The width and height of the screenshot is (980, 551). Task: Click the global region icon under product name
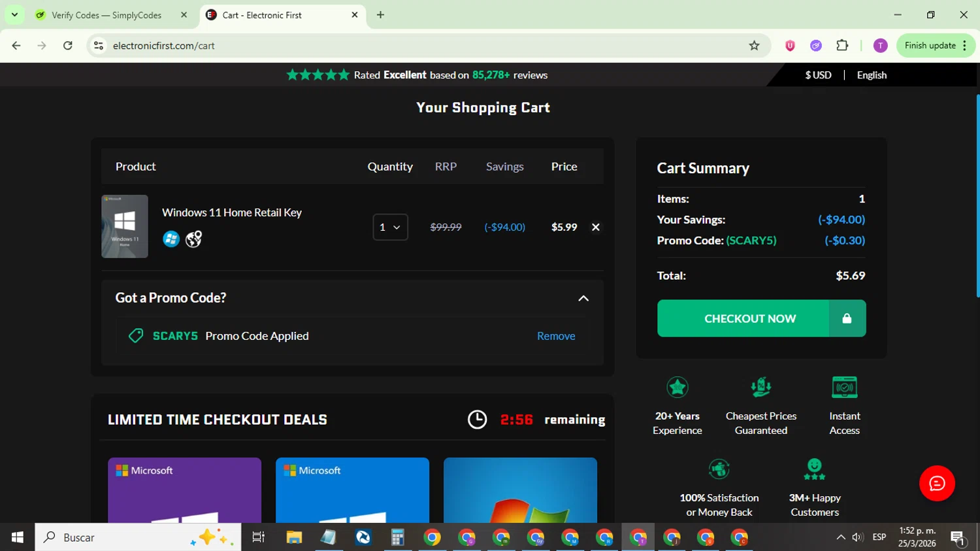coord(194,239)
